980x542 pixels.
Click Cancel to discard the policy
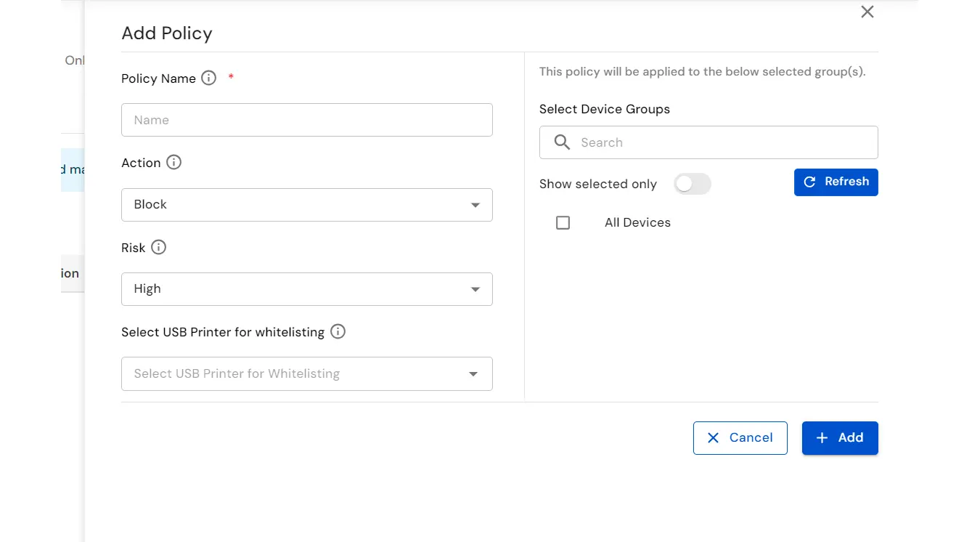click(x=740, y=437)
